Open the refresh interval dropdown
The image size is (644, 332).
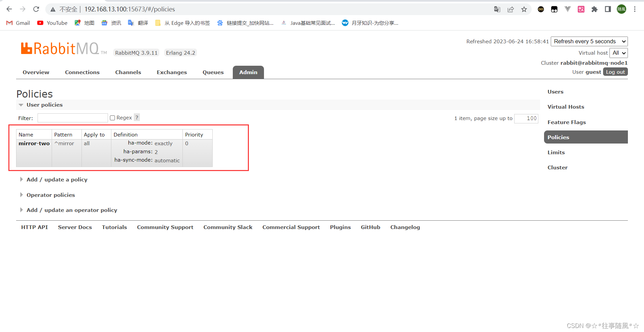tap(589, 41)
